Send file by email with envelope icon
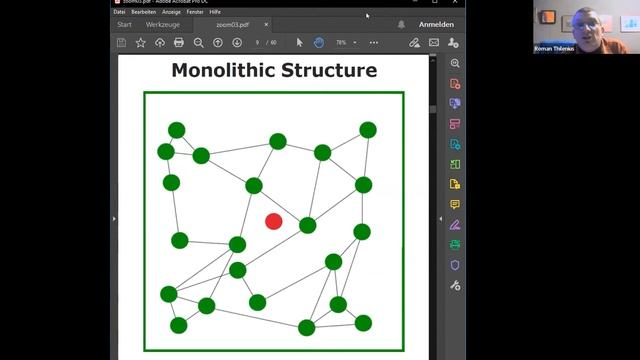640x360 pixels. pos(434,42)
